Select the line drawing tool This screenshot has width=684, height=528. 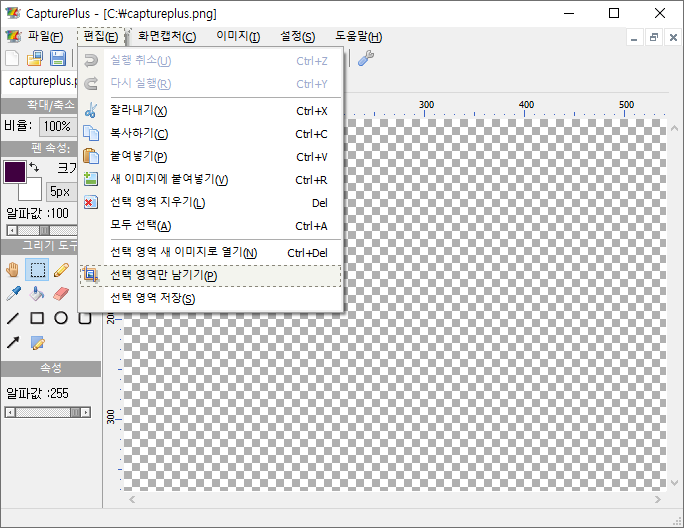click(x=13, y=318)
